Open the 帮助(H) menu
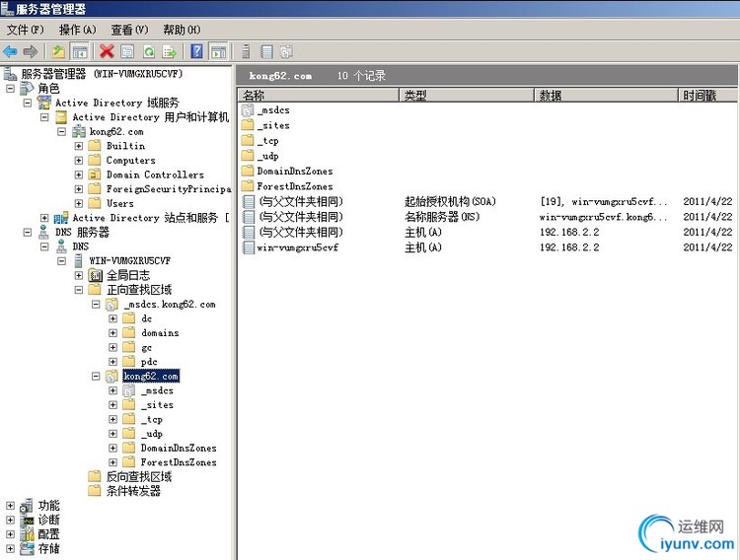This screenshot has width=740, height=560. tap(182, 30)
